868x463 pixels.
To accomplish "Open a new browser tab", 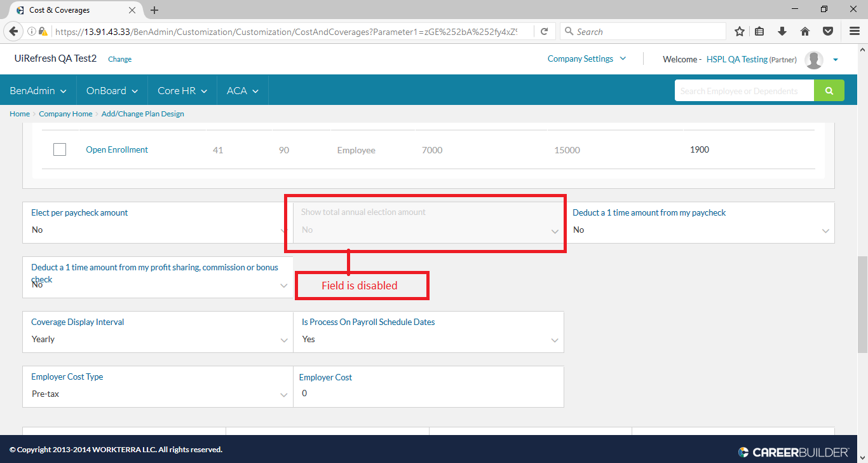I will pyautogui.click(x=154, y=10).
